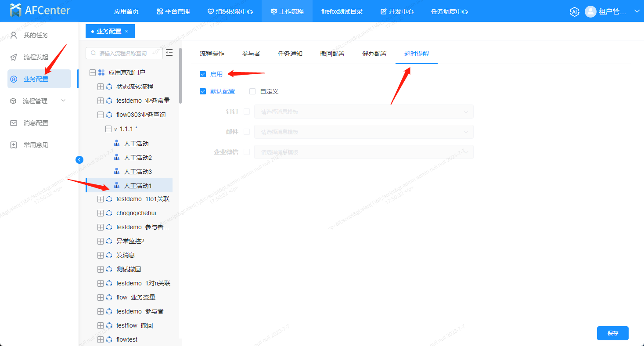This screenshot has width=644, height=346.
Task: Collapse the flow0303业务查询 tree node
Action: (101, 115)
